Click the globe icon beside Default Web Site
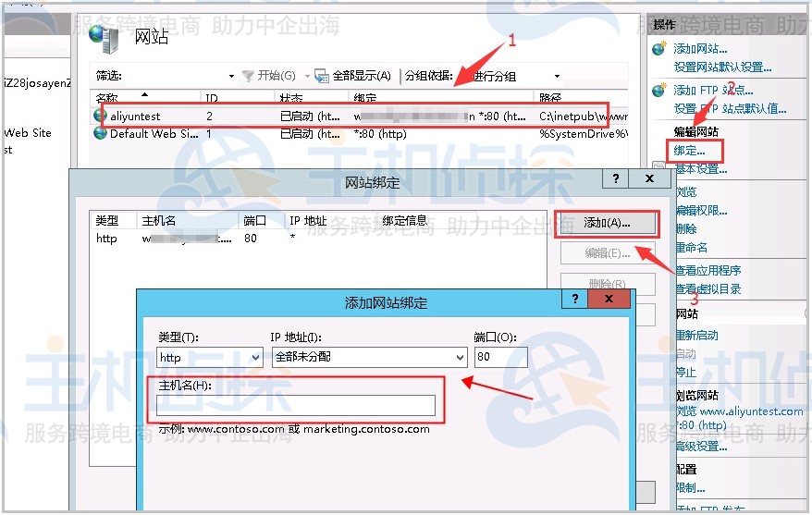812x515 pixels. 101,133
